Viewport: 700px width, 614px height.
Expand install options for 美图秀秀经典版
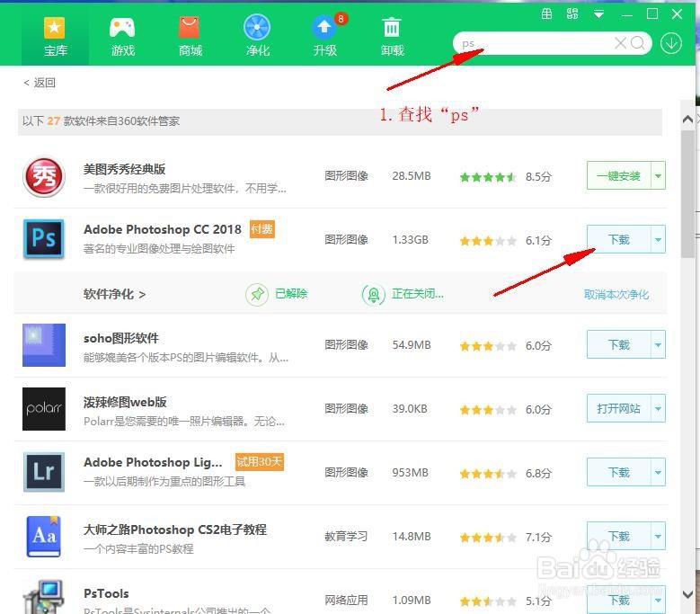658,175
